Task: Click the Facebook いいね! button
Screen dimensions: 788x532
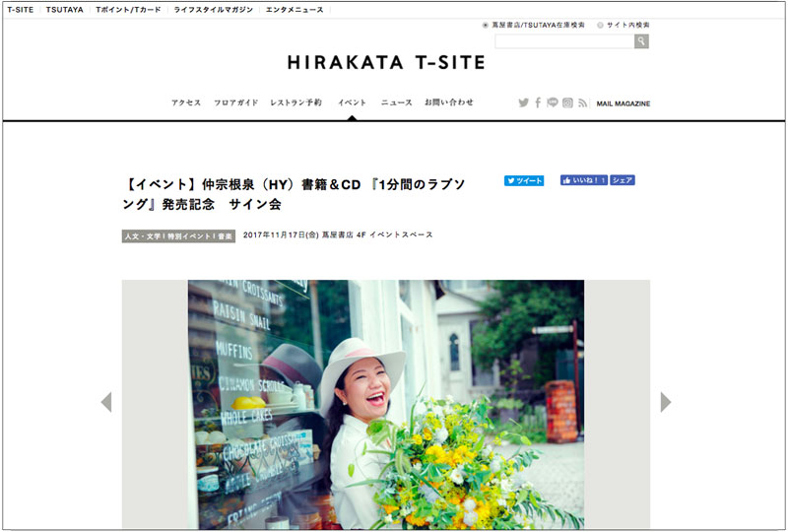Action: point(584,180)
